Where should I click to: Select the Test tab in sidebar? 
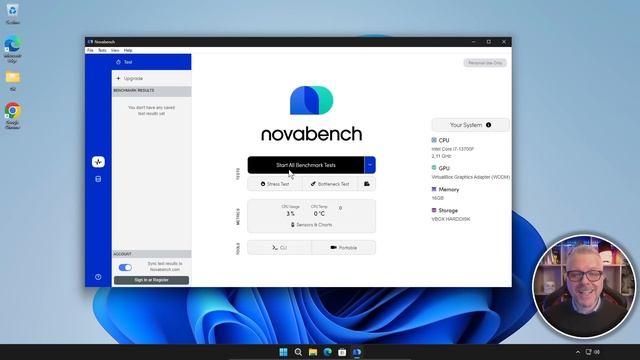(151, 62)
